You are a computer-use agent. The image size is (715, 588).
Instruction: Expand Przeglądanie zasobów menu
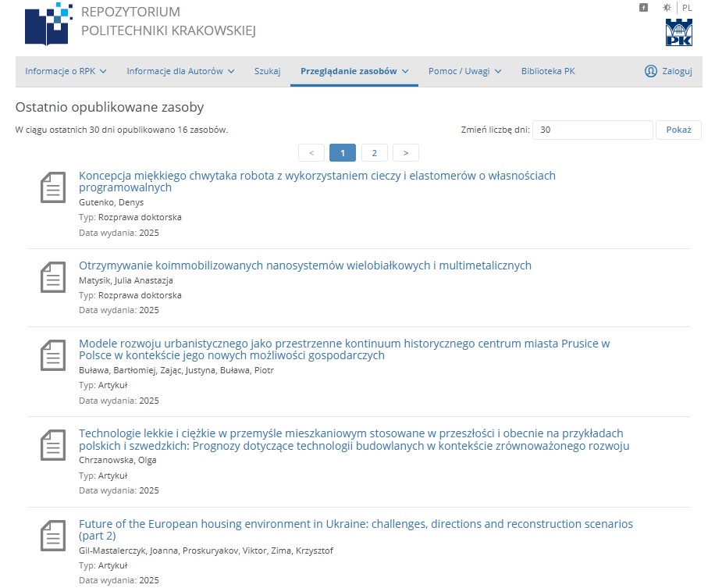tap(354, 71)
